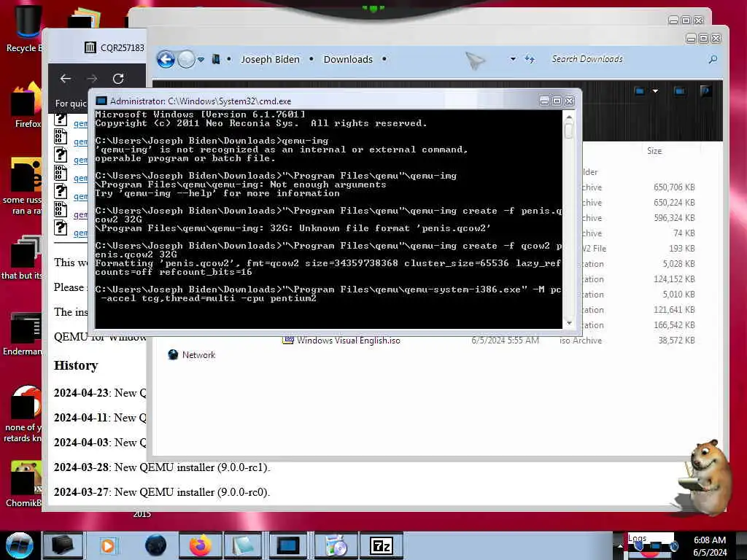Toggle the preview pane icon in Explorer
The height and width of the screenshot is (560, 747).
[679, 91]
